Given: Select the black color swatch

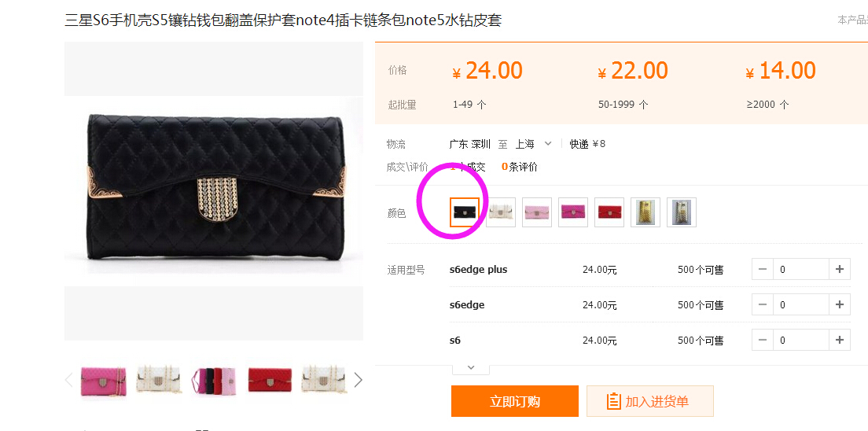Looking at the screenshot, I should pos(465,212).
